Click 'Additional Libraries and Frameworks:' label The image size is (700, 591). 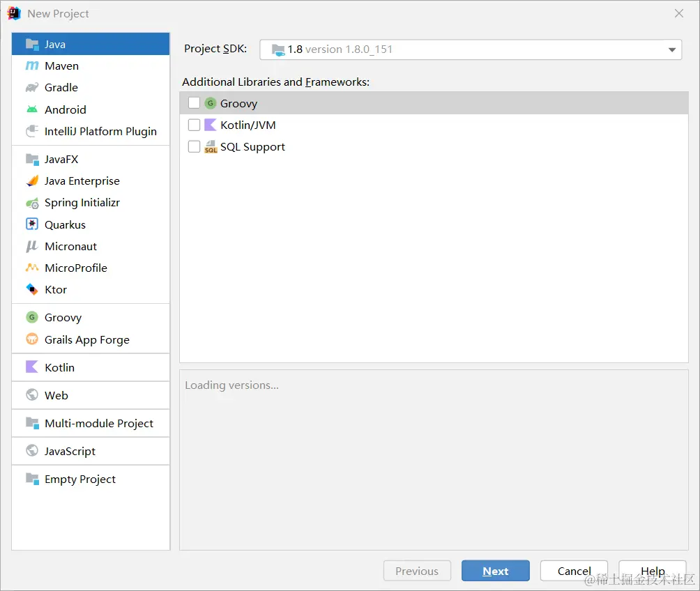276,82
